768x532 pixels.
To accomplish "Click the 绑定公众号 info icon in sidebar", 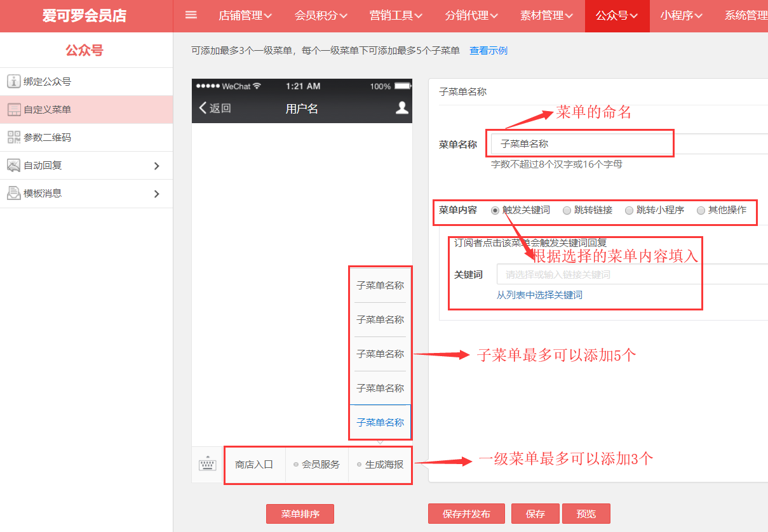I will (x=13, y=81).
